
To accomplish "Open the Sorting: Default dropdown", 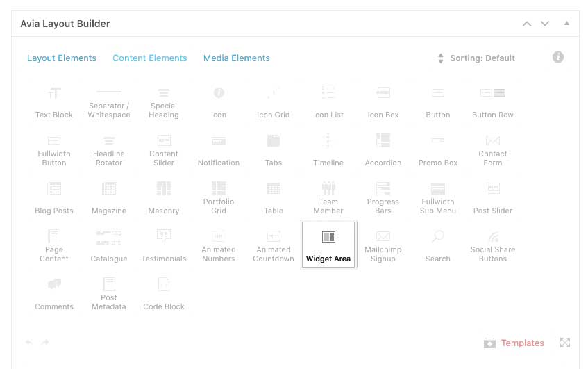I will [x=476, y=58].
